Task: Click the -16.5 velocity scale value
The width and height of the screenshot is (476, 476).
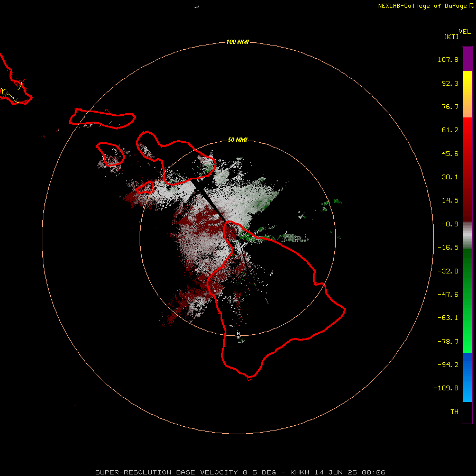Action: [x=448, y=248]
